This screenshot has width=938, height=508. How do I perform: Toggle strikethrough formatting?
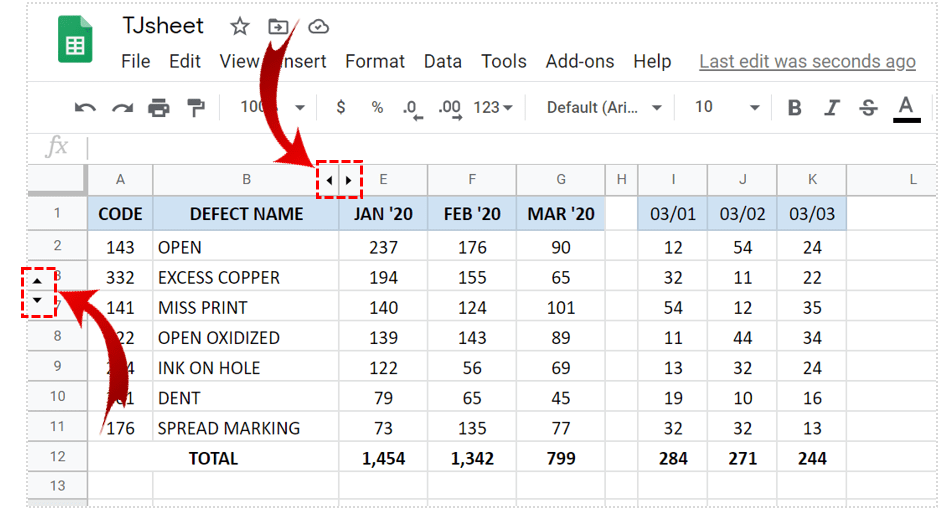coord(868,108)
